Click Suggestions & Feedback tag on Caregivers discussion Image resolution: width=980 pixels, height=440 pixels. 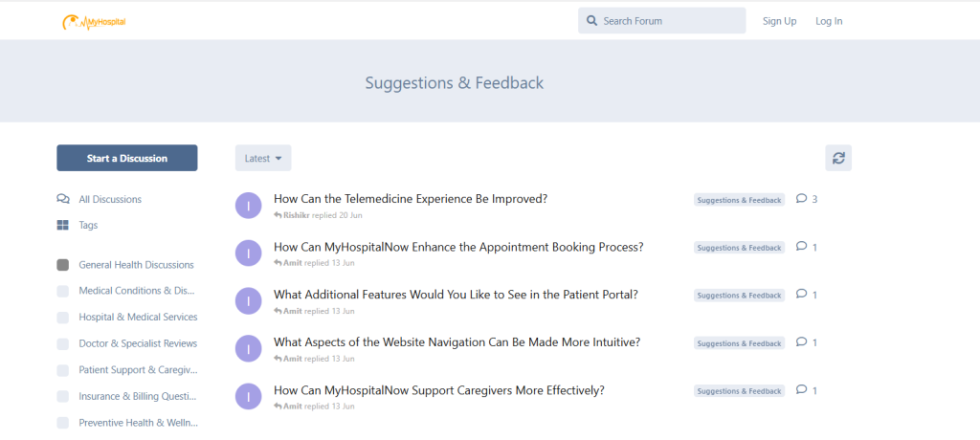click(739, 391)
